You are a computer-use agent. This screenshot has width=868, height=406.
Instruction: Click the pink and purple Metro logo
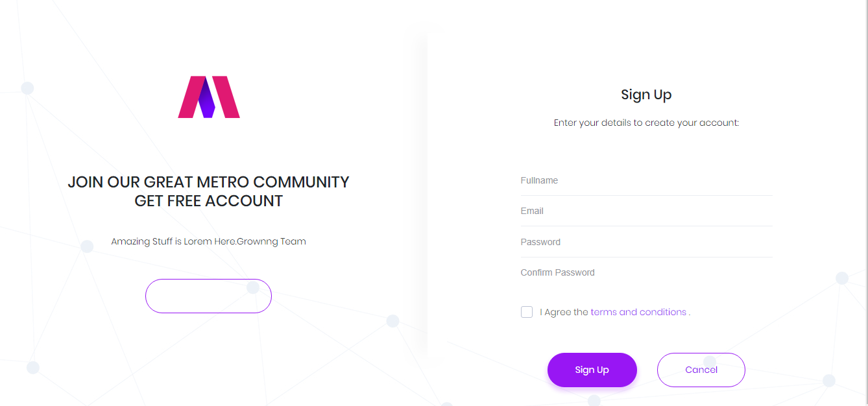tap(209, 97)
